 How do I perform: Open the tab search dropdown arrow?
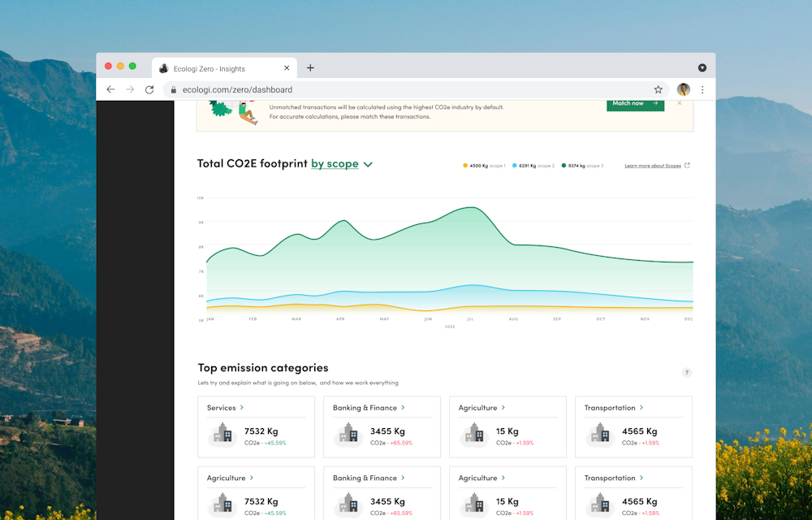(702, 68)
